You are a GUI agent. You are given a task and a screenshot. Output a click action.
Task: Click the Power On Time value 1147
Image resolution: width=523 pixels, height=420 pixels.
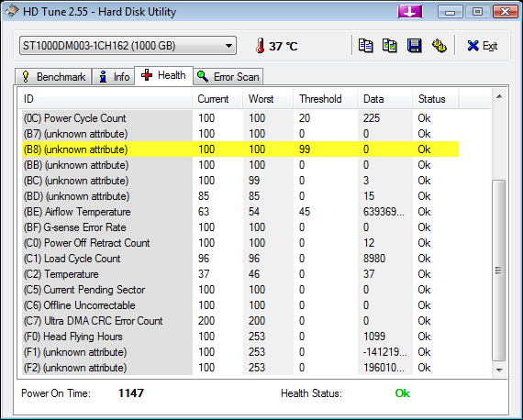point(131,393)
